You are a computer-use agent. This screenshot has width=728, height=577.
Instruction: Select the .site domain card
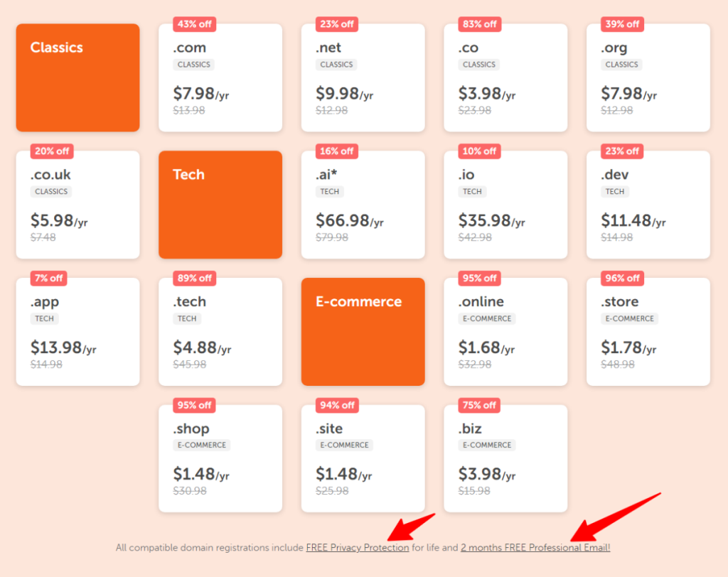click(363, 459)
